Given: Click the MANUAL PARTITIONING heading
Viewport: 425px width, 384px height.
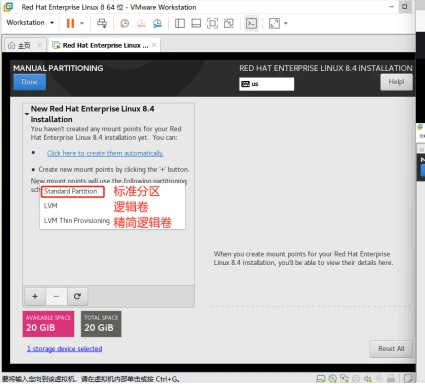Looking at the screenshot, I should pyautogui.click(x=58, y=68).
